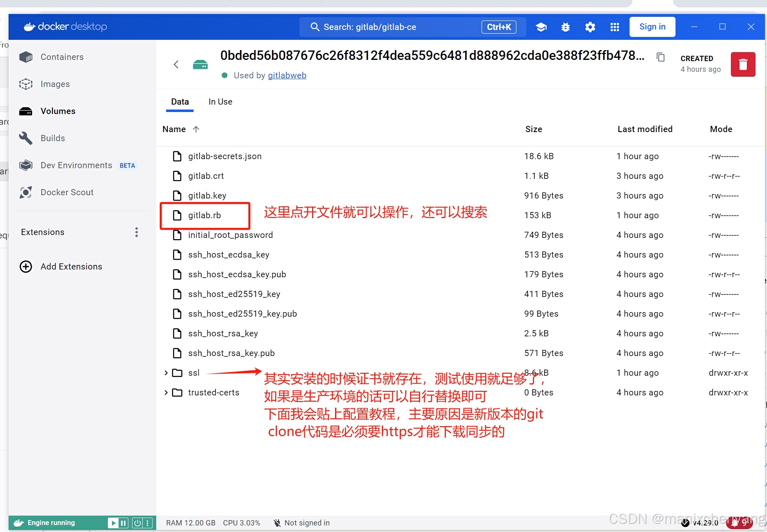Open the Extensions three-dot menu
The image size is (767, 532).
coord(137,232)
